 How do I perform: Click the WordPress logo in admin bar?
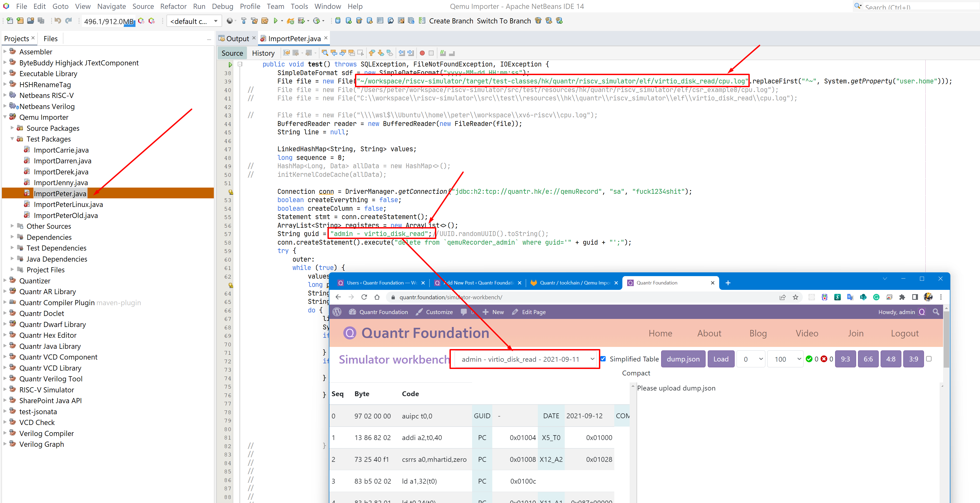tap(337, 312)
